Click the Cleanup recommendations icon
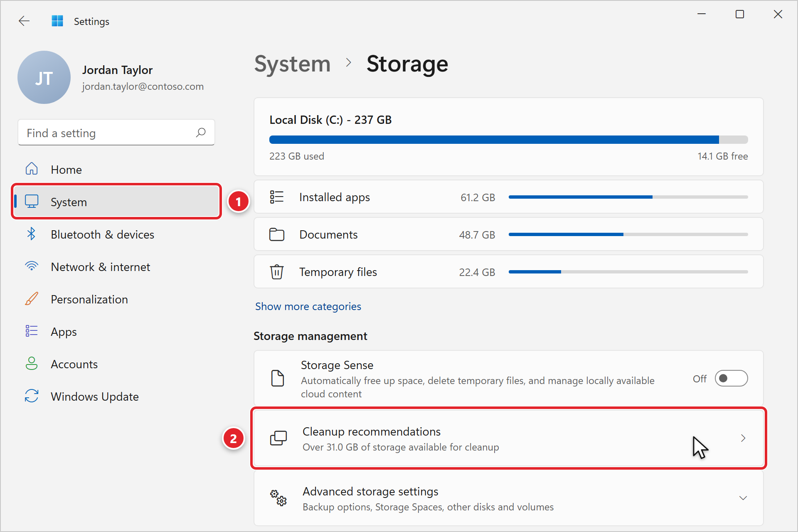798x532 pixels. point(278,438)
